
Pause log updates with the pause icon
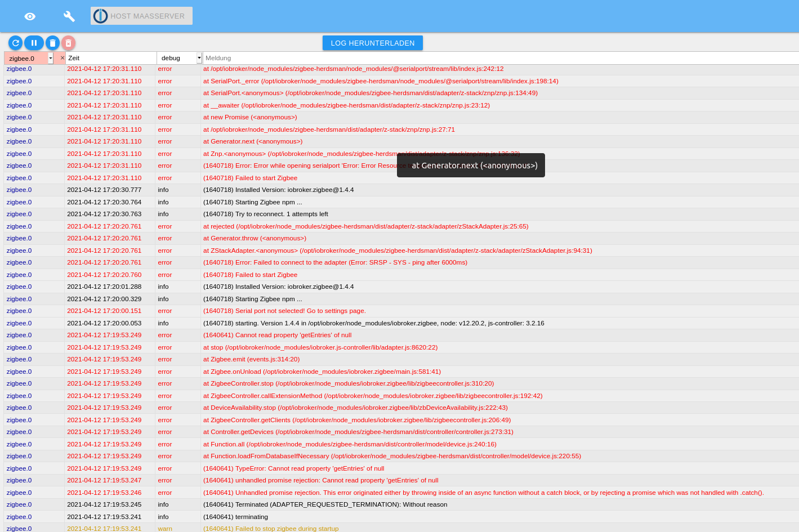point(34,43)
